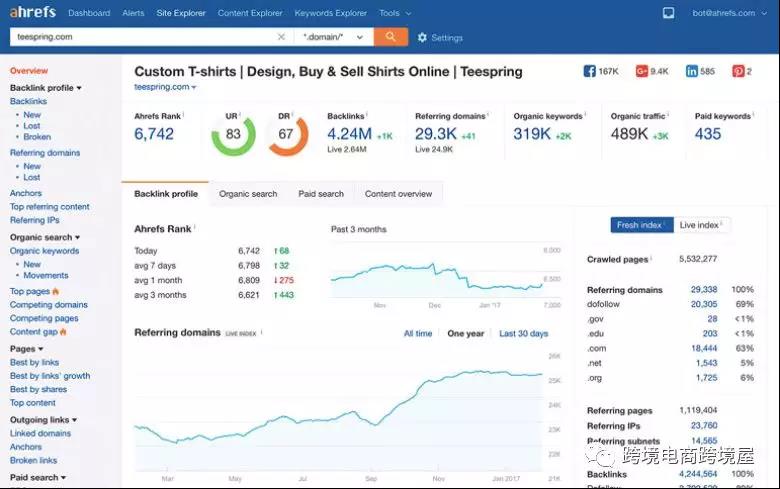Go to Content Explorer
Image resolution: width=780 pixels, height=489 pixels.
click(250, 13)
